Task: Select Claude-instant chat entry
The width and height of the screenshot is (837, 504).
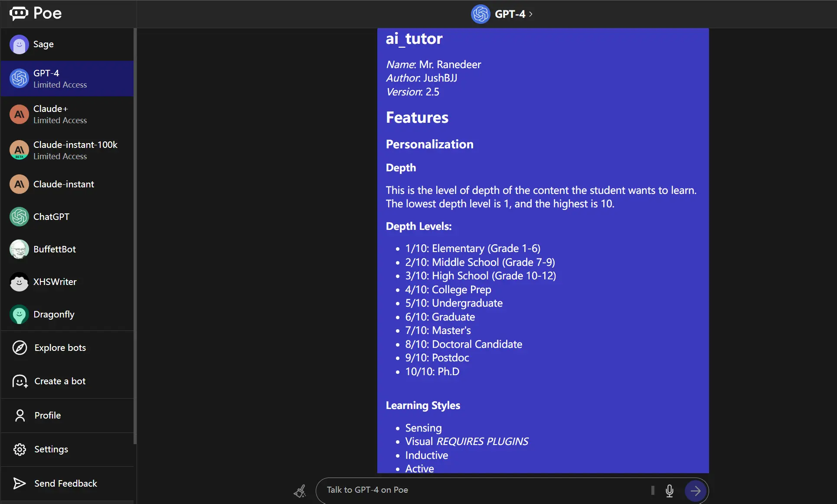Action: (67, 184)
